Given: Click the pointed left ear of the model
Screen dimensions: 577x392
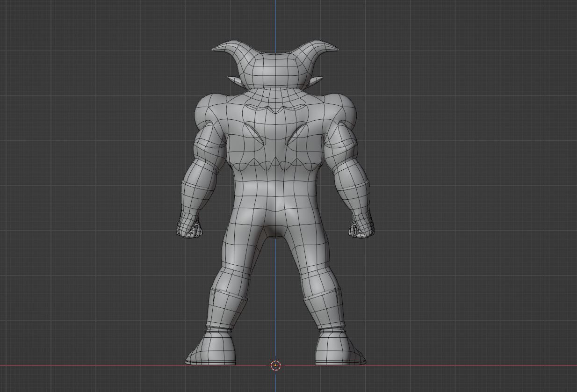Looking at the screenshot, I should [235, 80].
